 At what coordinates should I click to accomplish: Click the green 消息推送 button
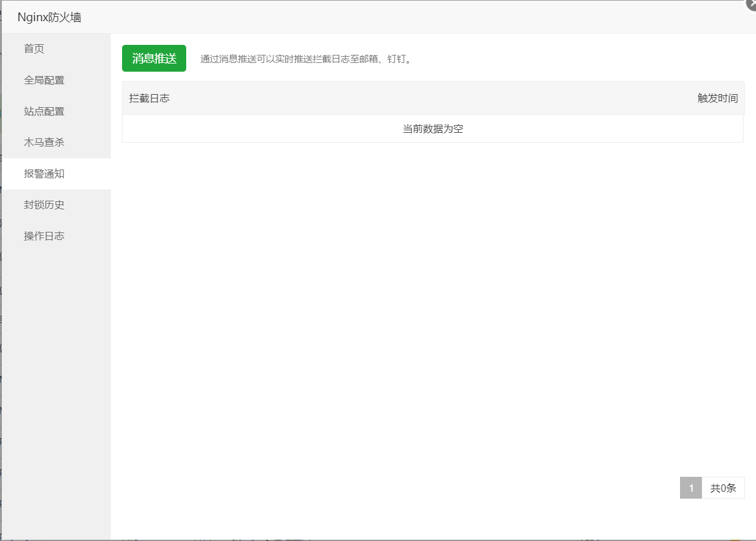pos(154,59)
